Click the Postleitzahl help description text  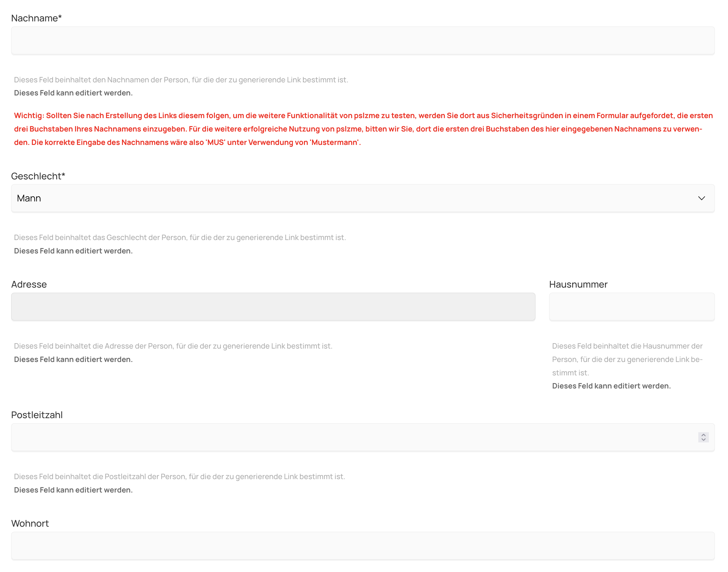click(179, 477)
